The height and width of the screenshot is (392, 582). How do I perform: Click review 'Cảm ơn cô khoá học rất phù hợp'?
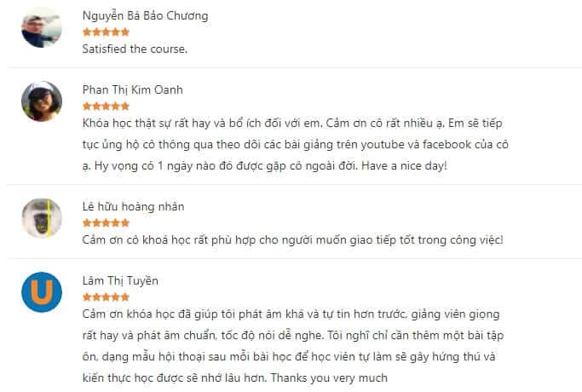click(292, 240)
